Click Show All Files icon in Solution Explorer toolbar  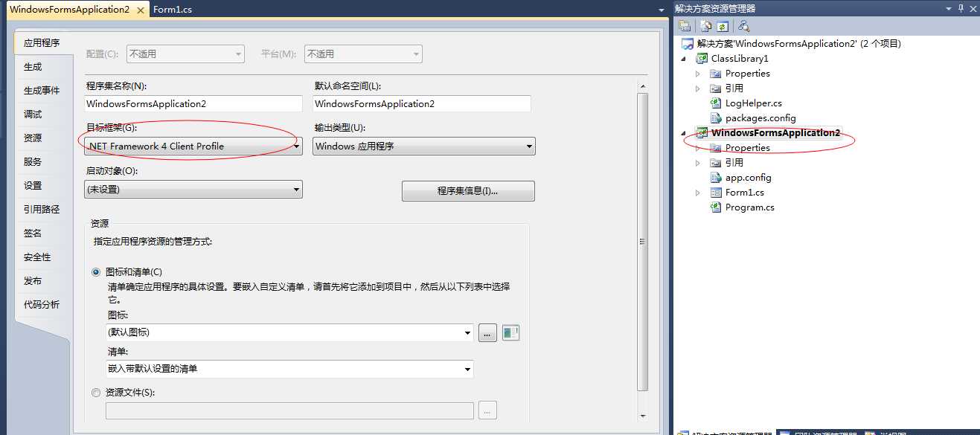click(x=707, y=26)
